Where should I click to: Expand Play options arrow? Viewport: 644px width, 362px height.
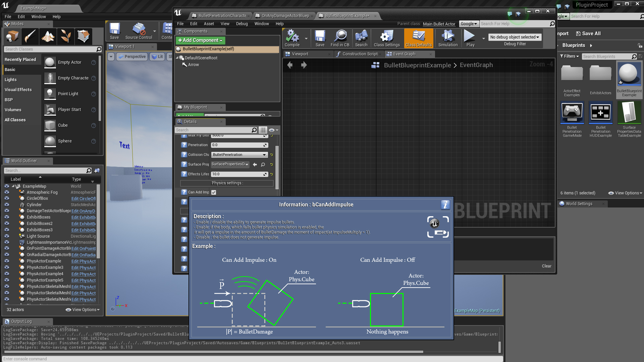484,39
